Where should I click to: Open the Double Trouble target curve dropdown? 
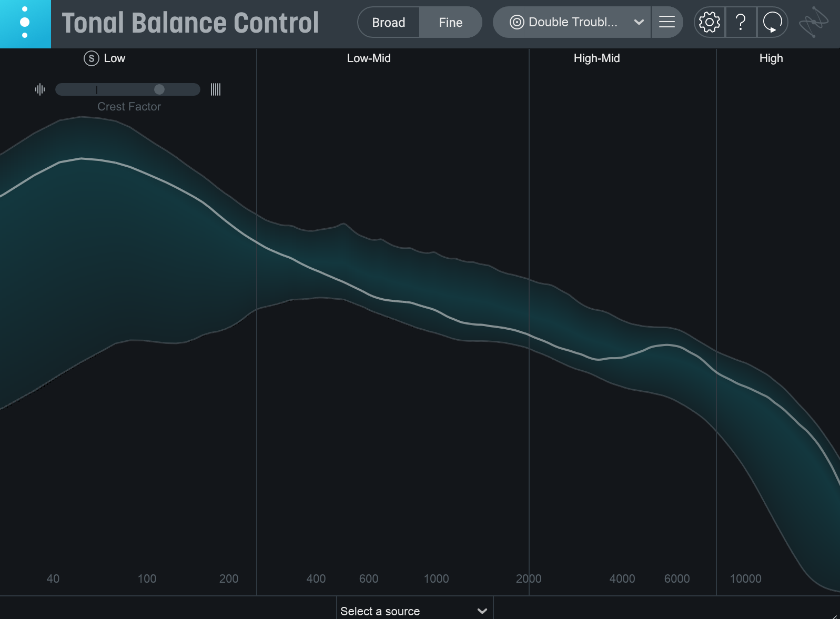[572, 22]
